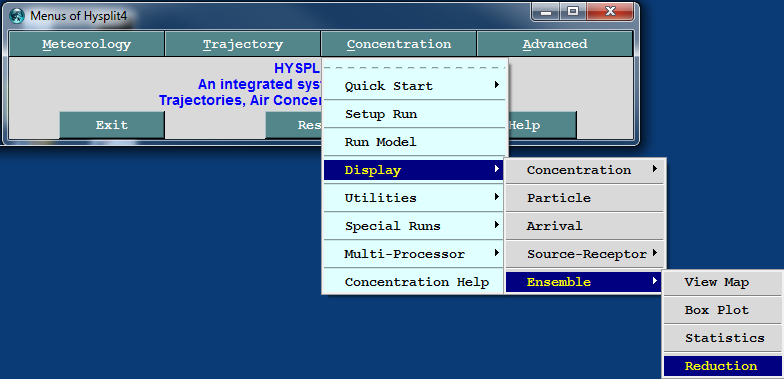
Task: Minimize the Menus of Hysplit4 window
Action: click(x=546, y=12)
